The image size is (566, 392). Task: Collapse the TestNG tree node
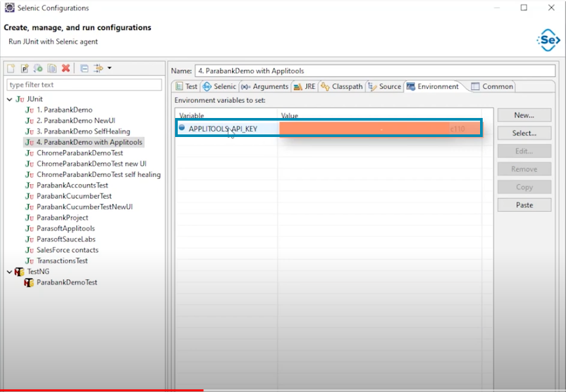(10, 271)
